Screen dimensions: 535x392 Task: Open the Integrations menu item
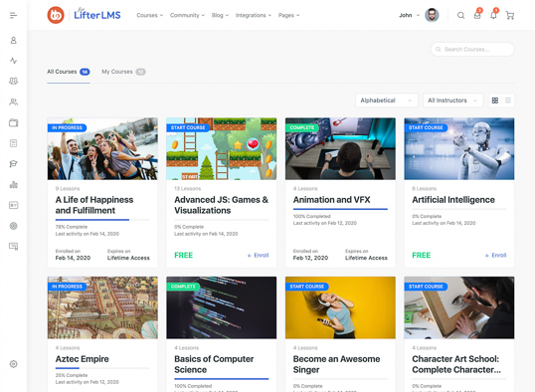point(254,15)
